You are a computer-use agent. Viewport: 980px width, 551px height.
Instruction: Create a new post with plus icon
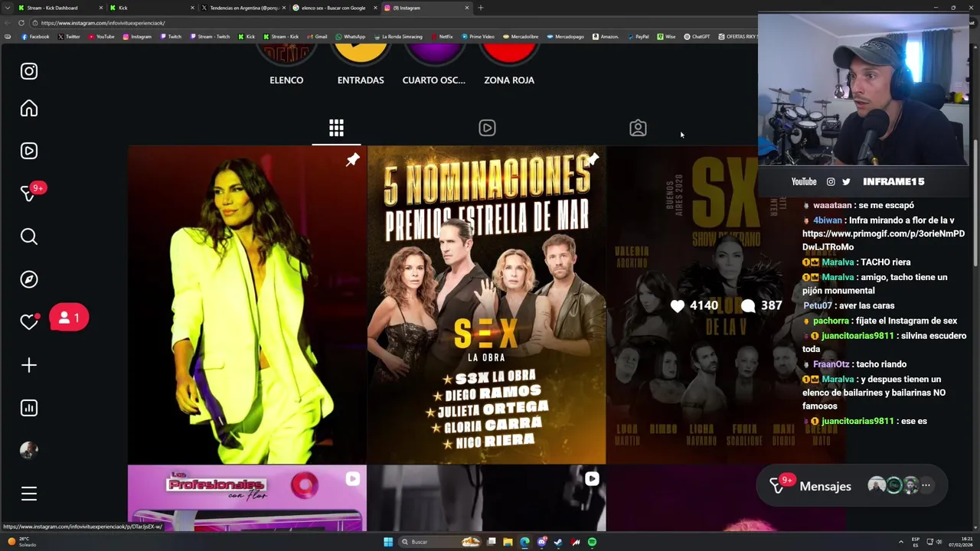tap(29, 365)
